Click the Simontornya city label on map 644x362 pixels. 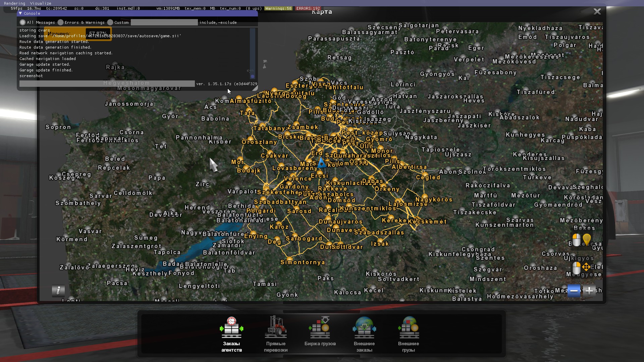(x=303, y=262)
